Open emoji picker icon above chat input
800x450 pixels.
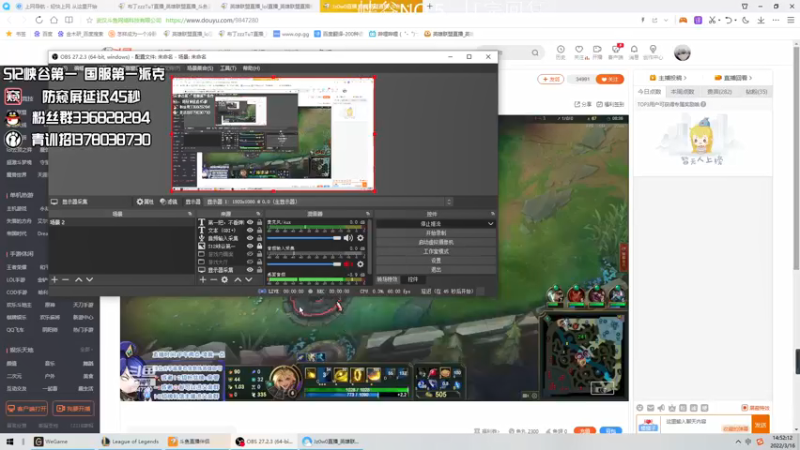pos(640,408)
